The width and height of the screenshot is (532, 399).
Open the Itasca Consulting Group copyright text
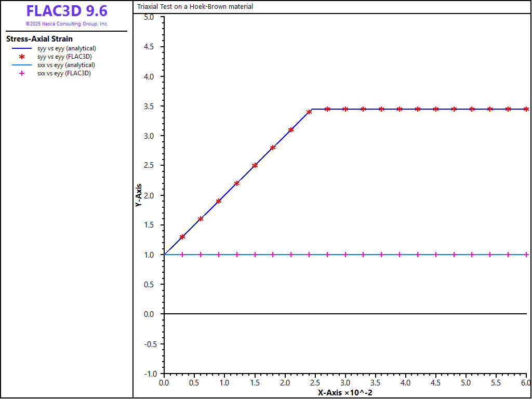(x=66, y=24)
